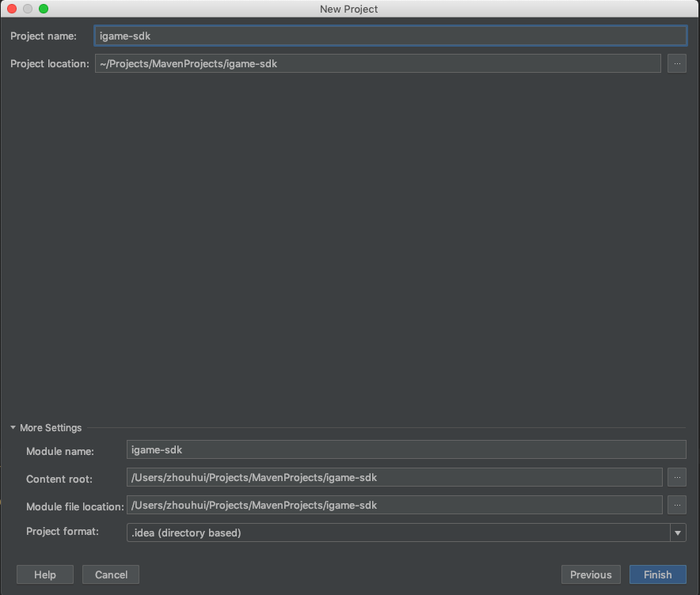
Task: Click the Project location label
Action: coord(50,64)
